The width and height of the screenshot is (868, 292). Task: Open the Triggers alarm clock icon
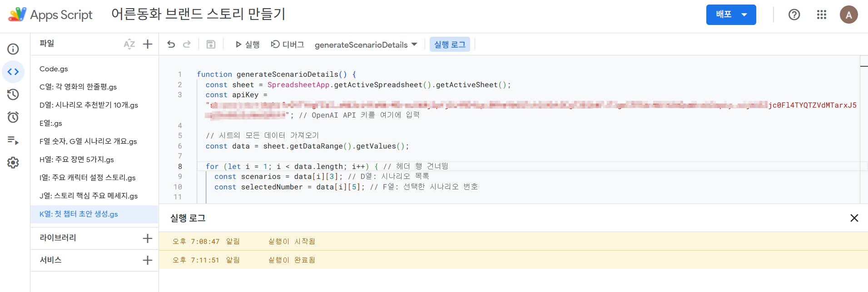(13, 117)
